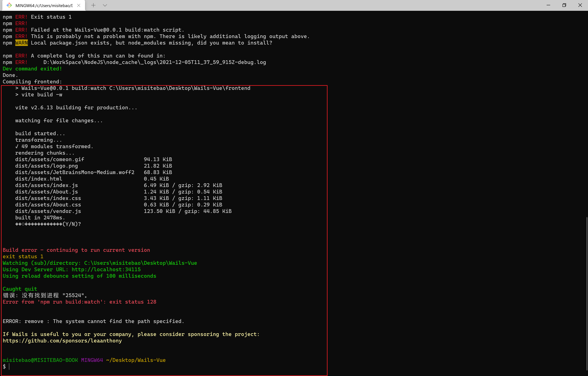Click the Git logo icon on the MINGW64 tab

point(9,5)
